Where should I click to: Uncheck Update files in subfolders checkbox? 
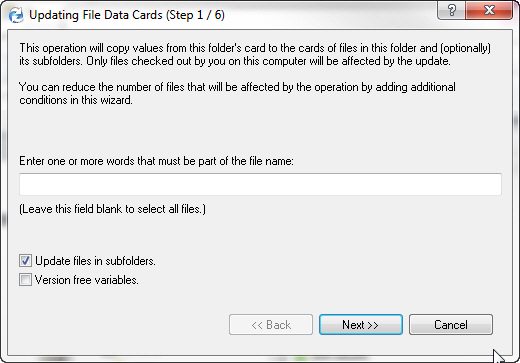click(25, 261)
